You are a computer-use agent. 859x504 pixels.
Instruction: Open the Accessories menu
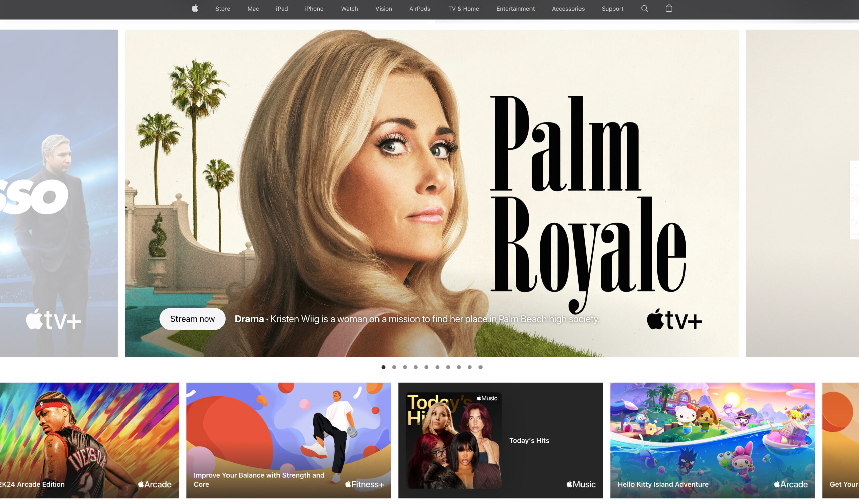click(568, 9)
